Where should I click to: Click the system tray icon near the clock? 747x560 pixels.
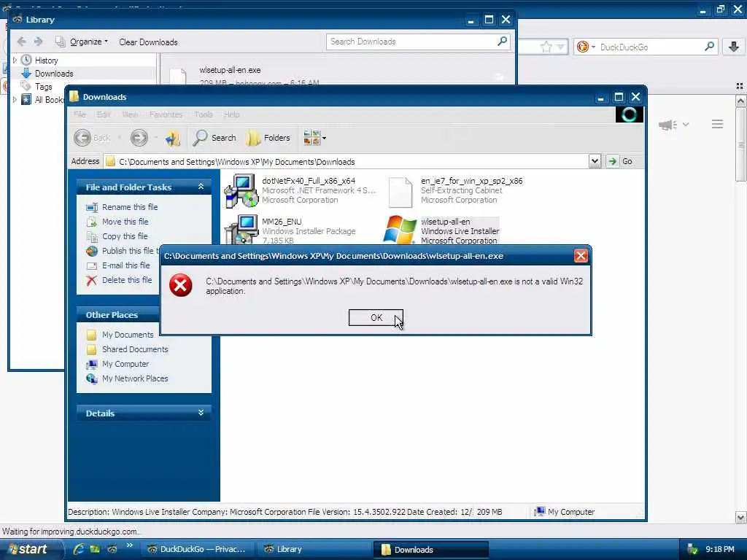[692, 550]
